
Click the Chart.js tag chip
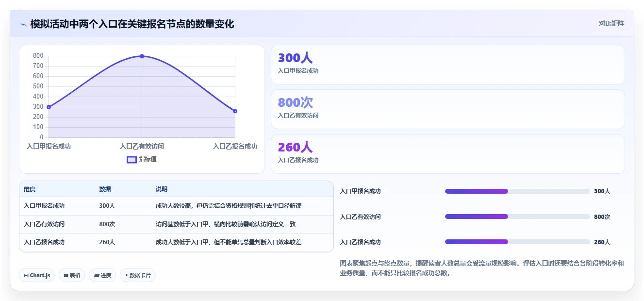coord(37,275)
